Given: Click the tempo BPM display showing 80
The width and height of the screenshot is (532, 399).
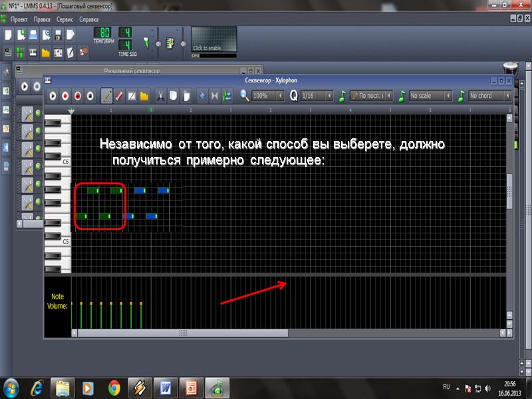Looking at the screenshot, I should [103, 33].
